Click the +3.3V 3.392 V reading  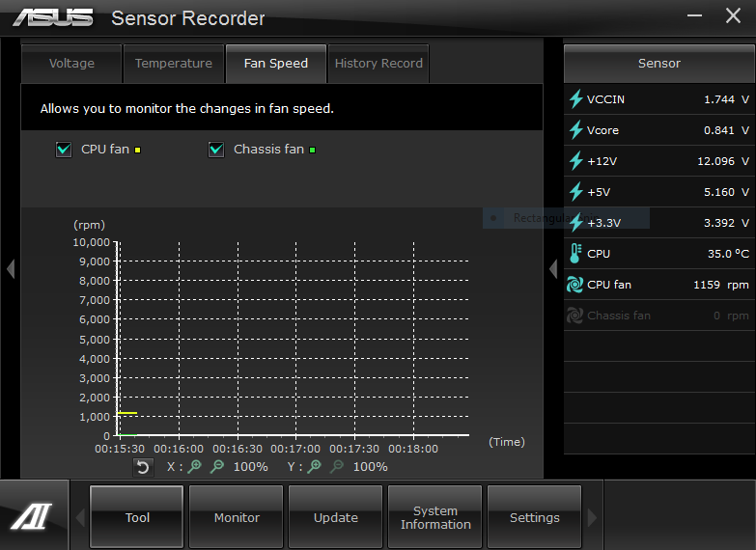click(726, 223)
